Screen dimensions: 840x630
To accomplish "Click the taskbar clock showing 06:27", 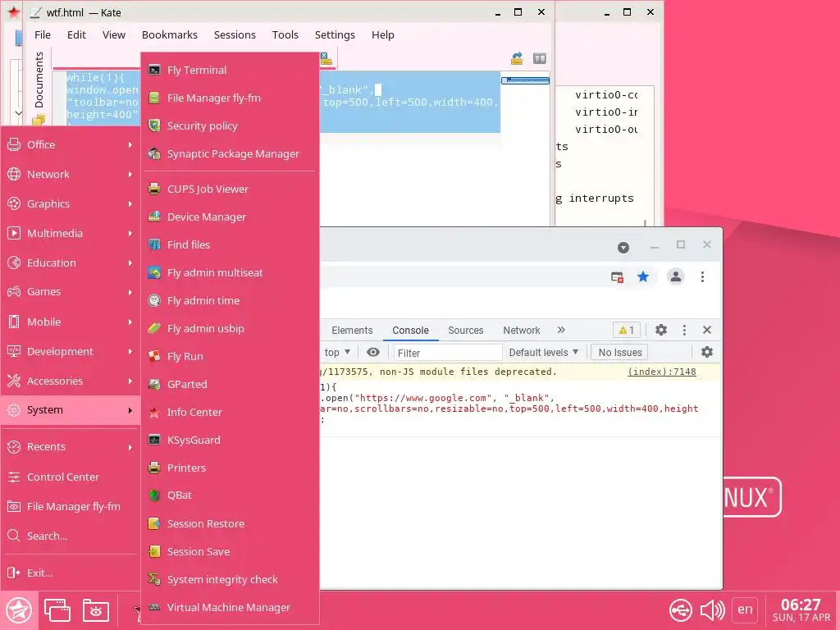I will pyautogui.click(x=801, y=610).
